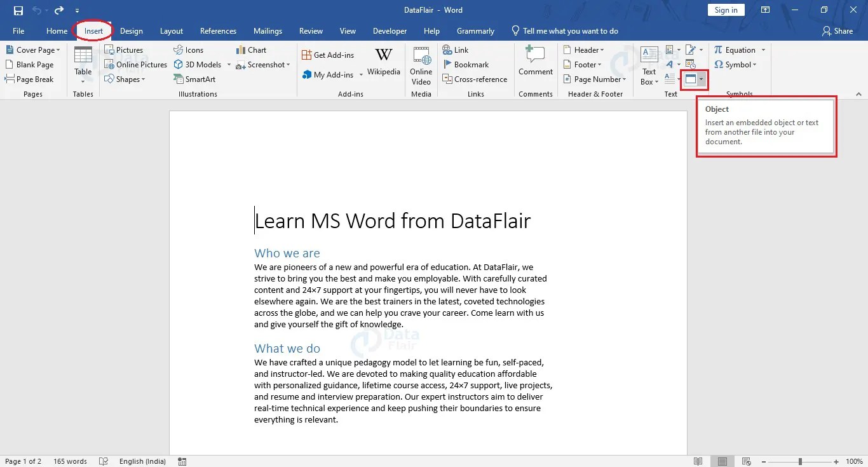Select Web Layout view

pos(746,461)
